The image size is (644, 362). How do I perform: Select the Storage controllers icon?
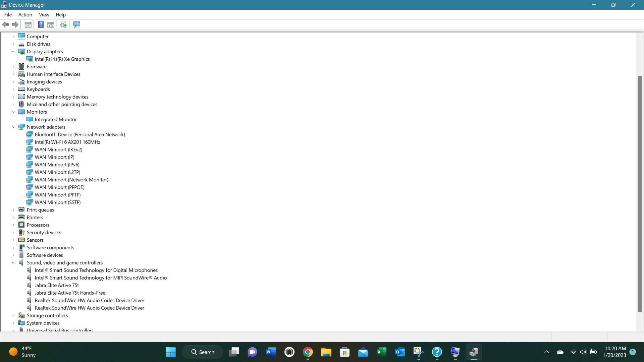pos(21,315)
